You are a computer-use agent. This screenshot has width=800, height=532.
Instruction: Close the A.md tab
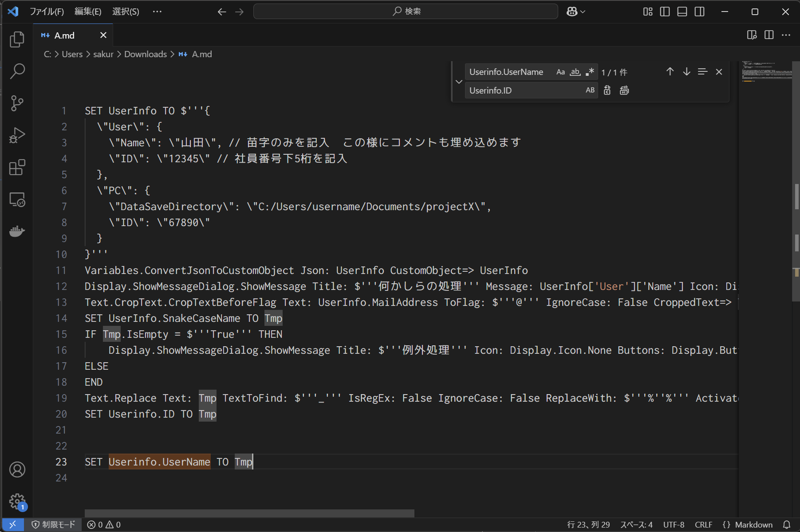[103, 35]
